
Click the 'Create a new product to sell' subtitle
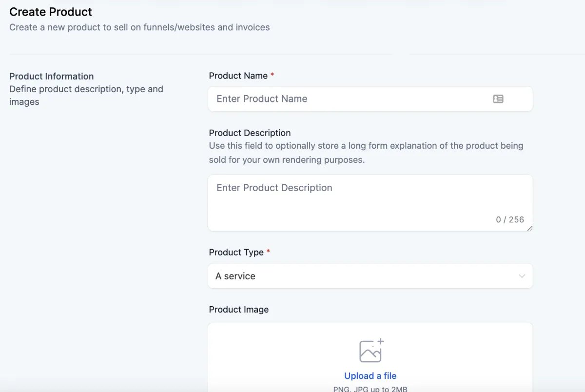(x=139, y=27)
